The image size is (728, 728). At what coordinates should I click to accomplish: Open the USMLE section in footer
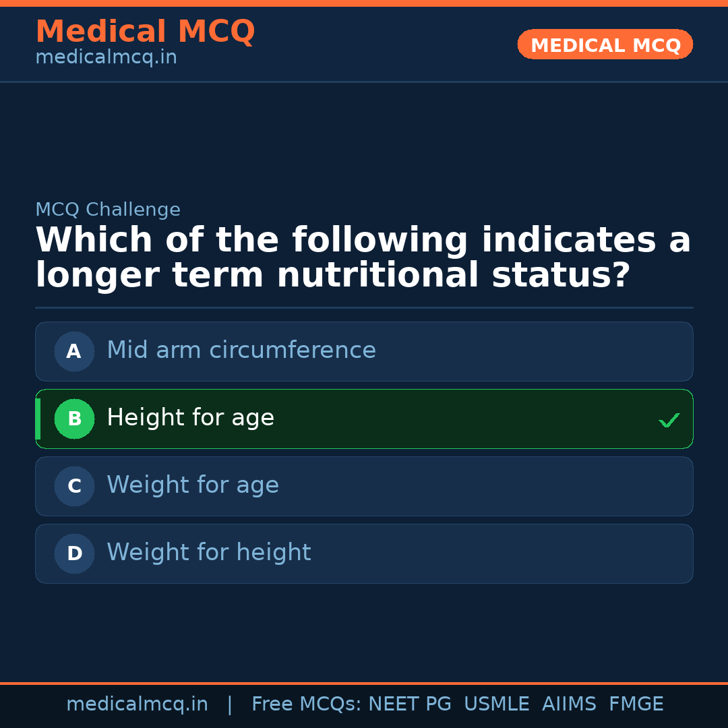click(x=497, y=704)
